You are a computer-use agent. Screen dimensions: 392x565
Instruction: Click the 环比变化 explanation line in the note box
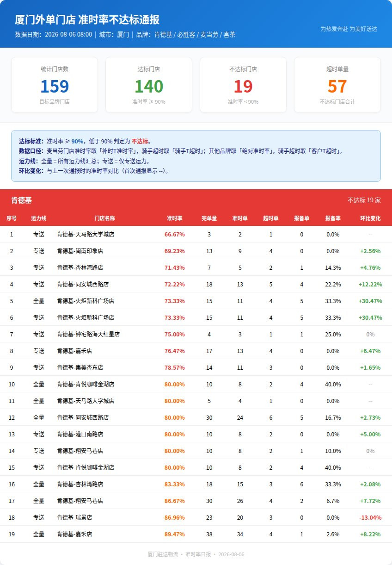tap(94, 170)
